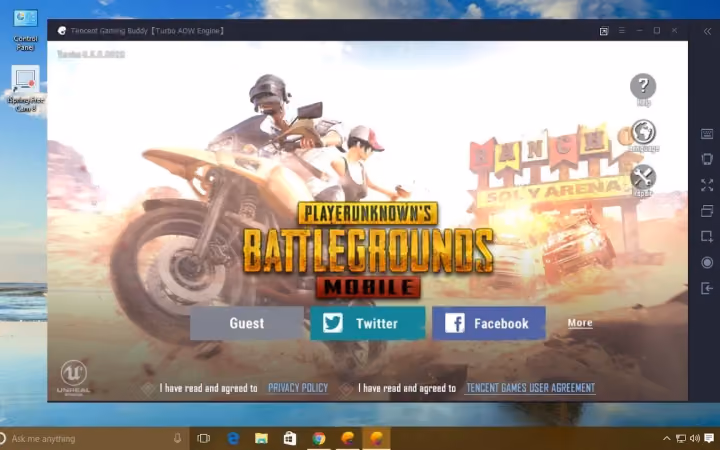Sign in with Facebook
720x450 pixels.
(x=489, y=323)
